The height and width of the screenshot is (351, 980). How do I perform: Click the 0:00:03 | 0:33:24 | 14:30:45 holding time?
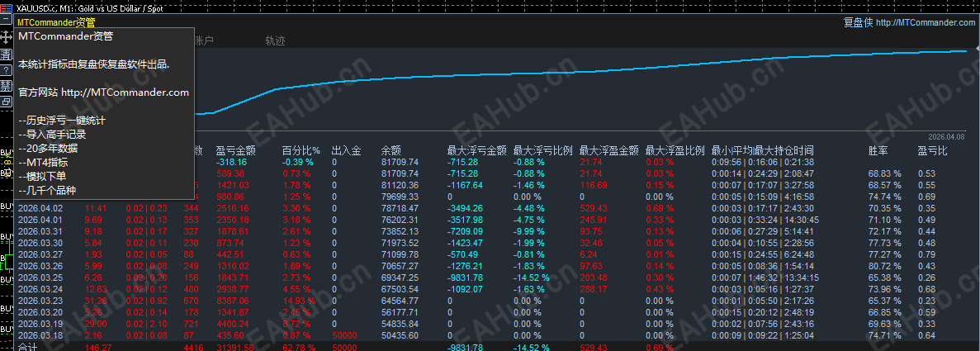[x=765, y=220]
